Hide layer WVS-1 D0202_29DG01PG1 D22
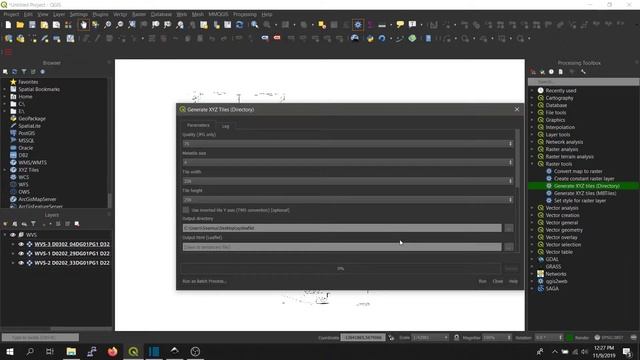This screenshot has width=640, height=360. (x=21, y=253)
